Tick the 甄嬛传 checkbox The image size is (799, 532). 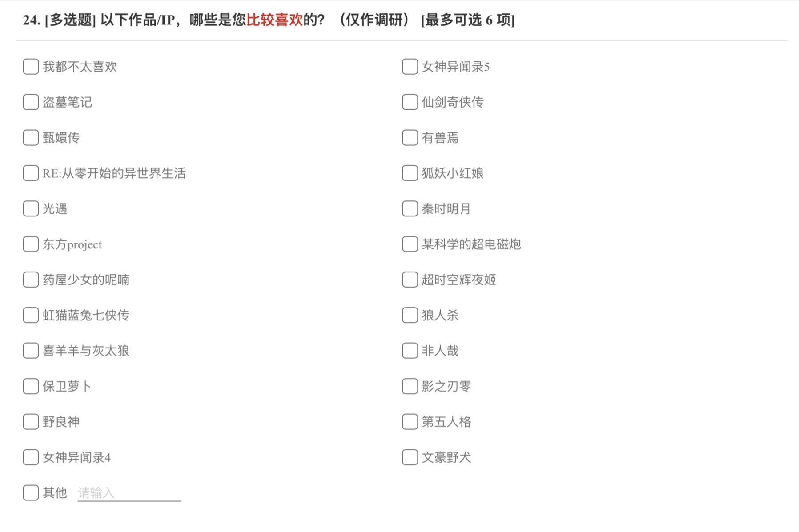pos(31,138)
